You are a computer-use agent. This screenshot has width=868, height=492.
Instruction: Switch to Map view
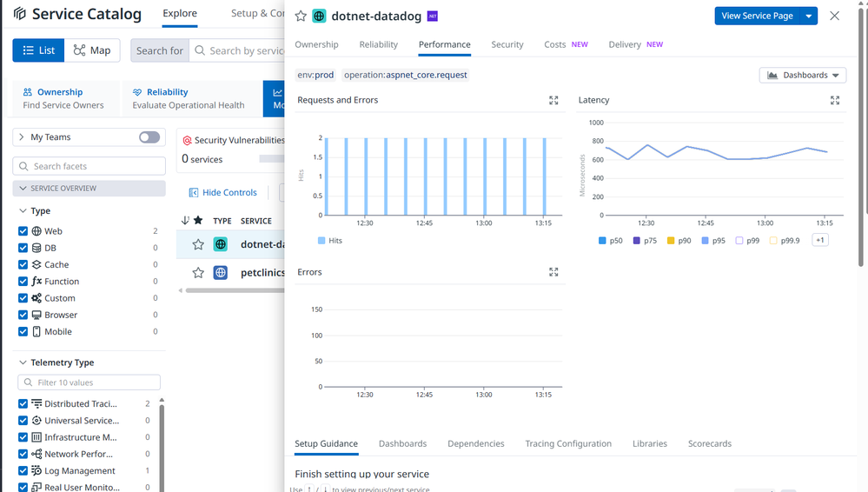92,50
